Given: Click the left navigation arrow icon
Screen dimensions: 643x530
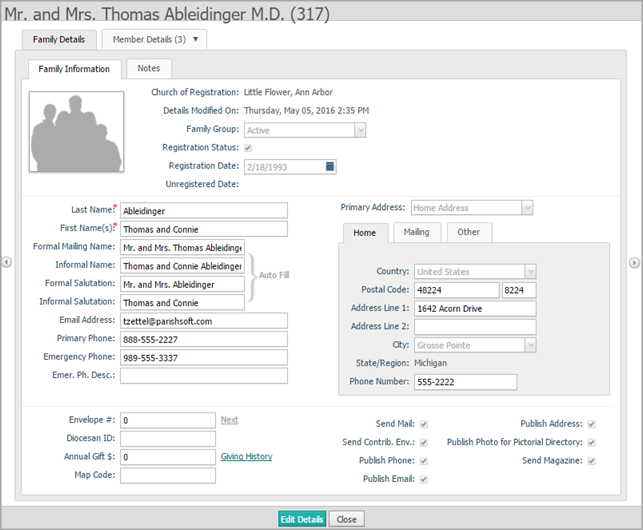Looking at the screenshot, I should [x=7, y=262].
